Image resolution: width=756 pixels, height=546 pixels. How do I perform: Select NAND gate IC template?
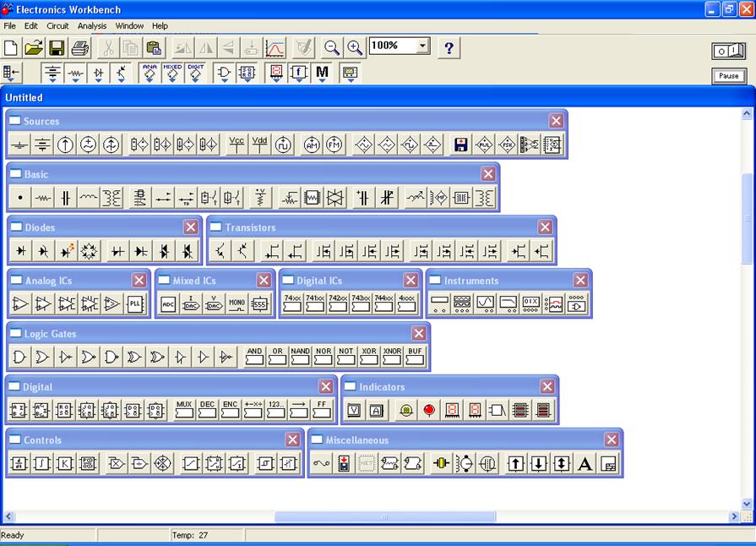300,357
